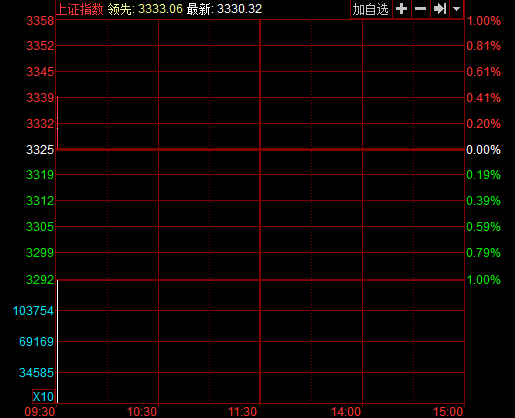Click the 3358 top price label

tap(40, 21)
